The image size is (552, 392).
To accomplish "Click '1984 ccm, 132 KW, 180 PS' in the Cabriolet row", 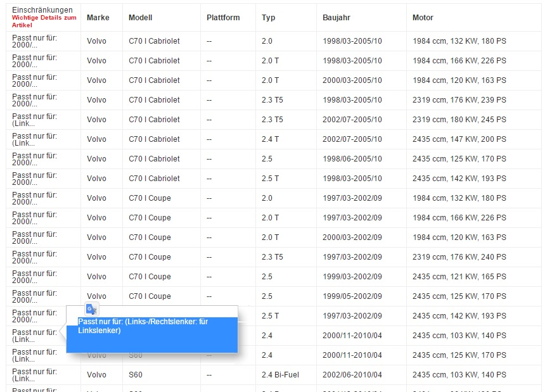I will (x=459, y=41).
